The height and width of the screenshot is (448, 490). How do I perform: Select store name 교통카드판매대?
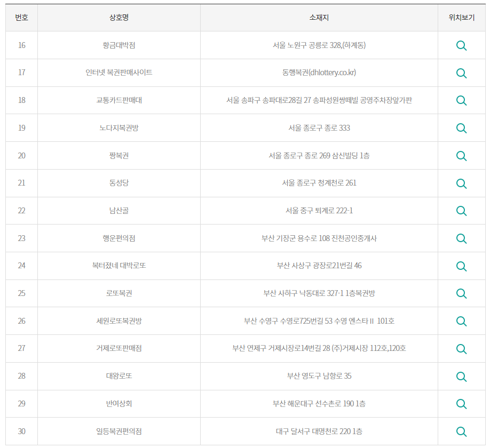coord(118,100)
